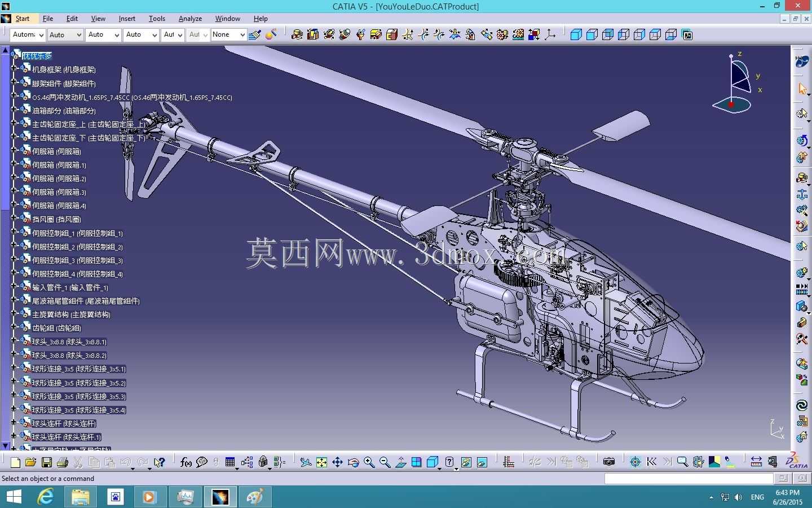Click the scroll-up arrow of the specification tree
The height and width of the screenshot is (508, 812).
(x=6, y=50)
